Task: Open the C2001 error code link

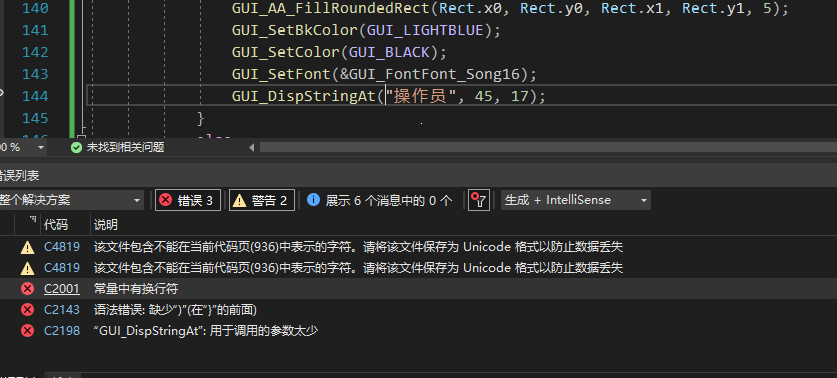Action: click(x=62, y=289)
